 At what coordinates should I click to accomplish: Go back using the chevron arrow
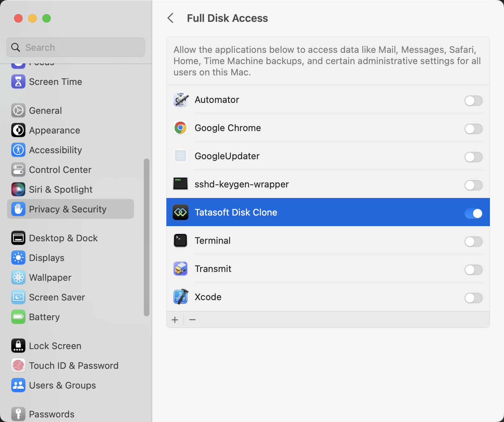(171, 18)
